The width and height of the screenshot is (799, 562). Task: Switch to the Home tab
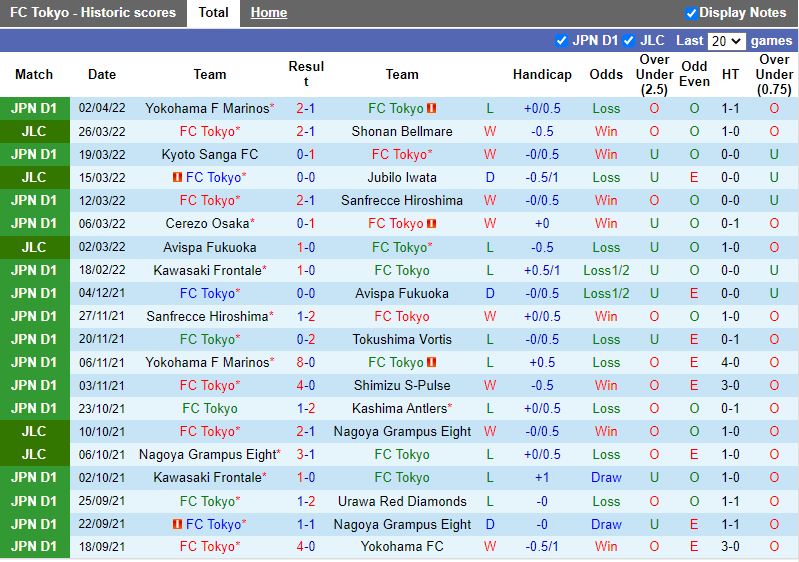[x=268, y=13]
